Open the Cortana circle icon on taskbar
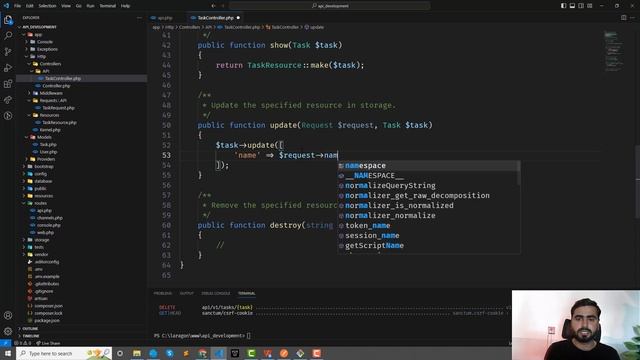The width and height of the screenshot is (640, 360). 120,353
